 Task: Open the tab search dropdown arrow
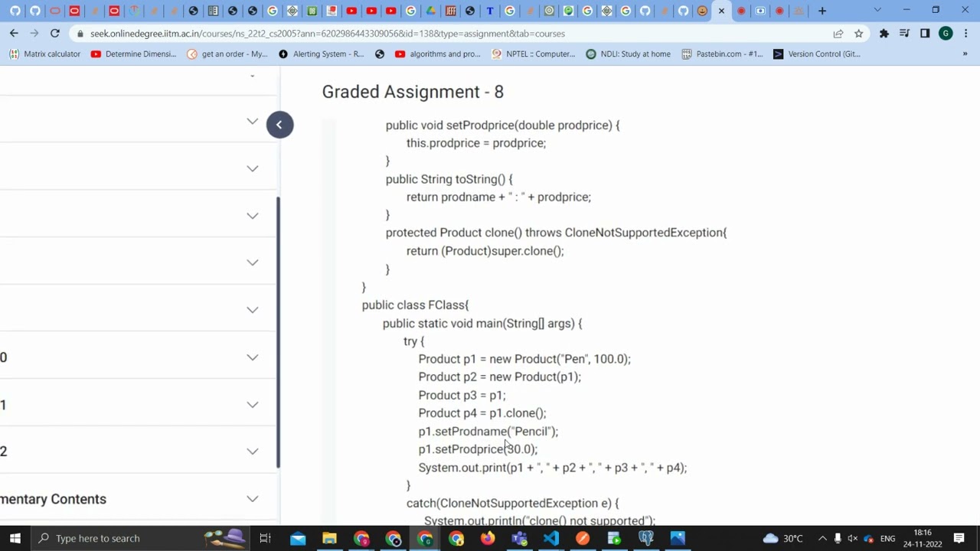[x=877, y=11]
